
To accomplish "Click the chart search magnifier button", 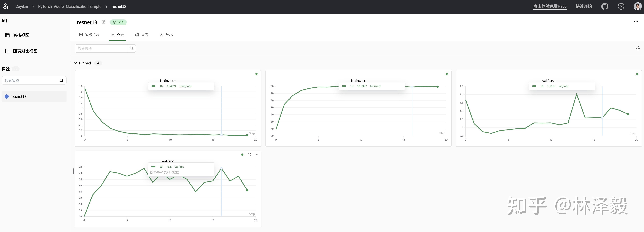I will 132,48.
